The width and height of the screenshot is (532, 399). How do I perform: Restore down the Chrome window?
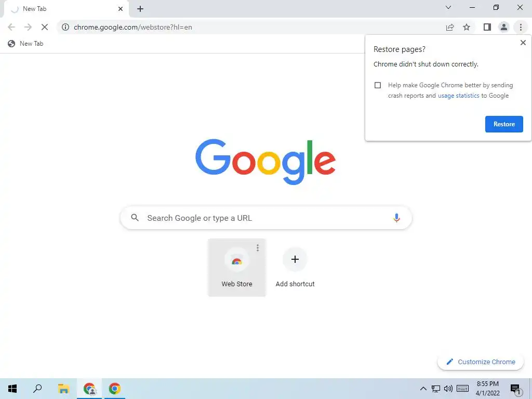[496, 7]
